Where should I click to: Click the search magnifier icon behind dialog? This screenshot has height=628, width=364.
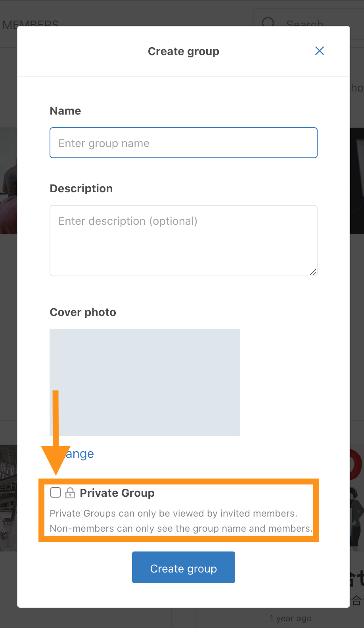(x=268, y=22)
